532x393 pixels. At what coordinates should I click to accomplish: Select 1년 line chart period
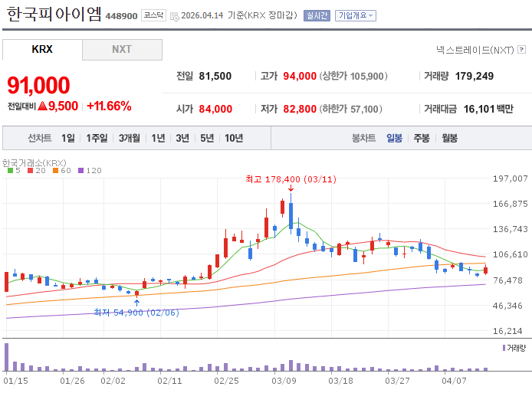pyautogui.click(x=158, y=138)
